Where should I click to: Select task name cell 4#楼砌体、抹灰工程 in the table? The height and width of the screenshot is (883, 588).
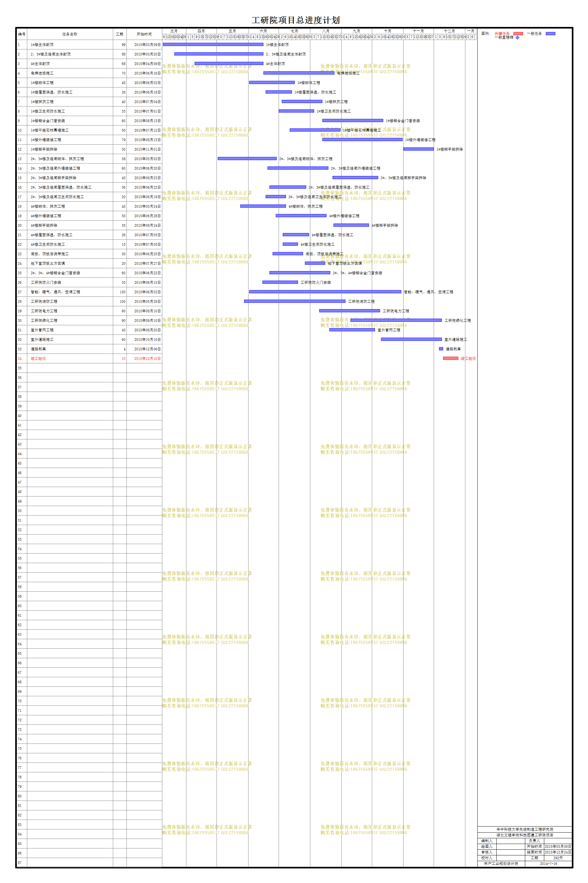point(70,206)
